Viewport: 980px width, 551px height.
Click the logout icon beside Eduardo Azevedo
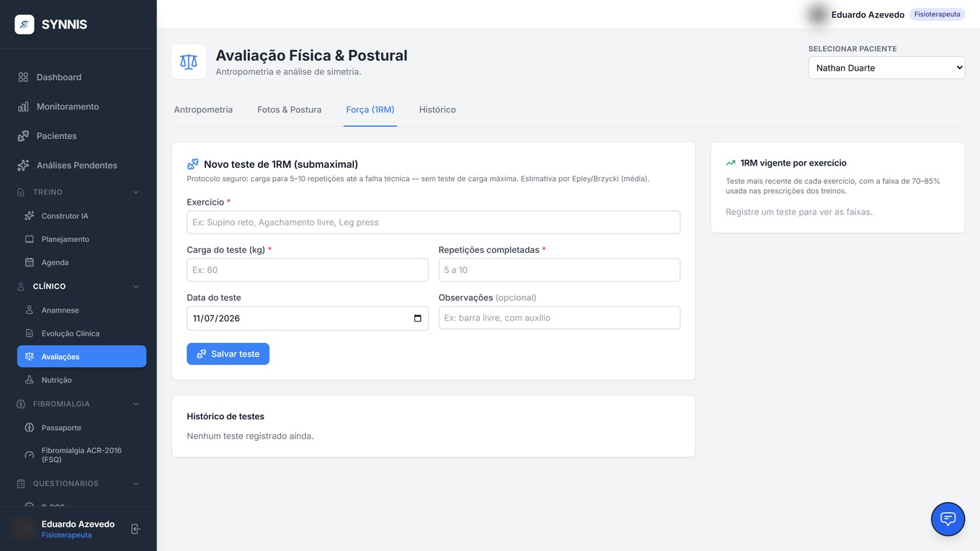click(135, 529)
